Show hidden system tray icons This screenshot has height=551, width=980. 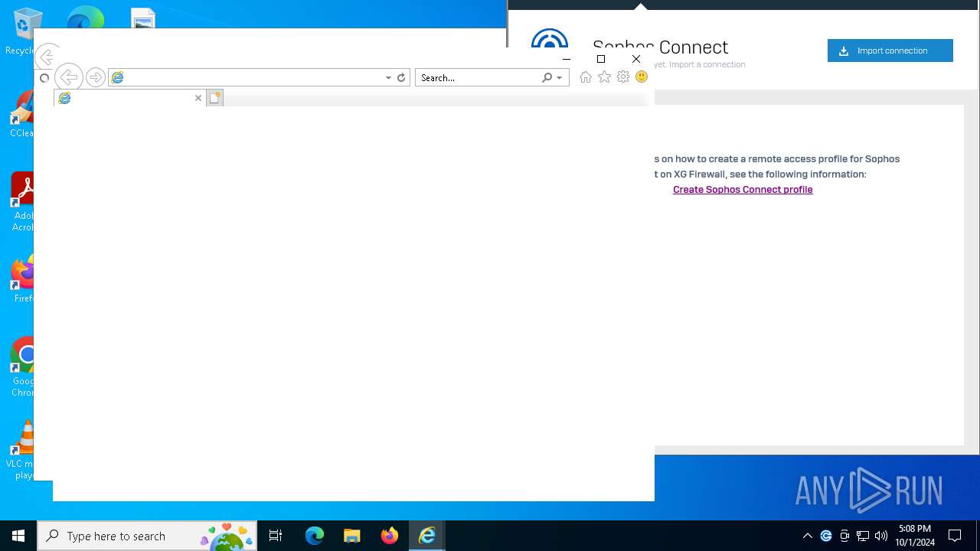click(808, 536)
